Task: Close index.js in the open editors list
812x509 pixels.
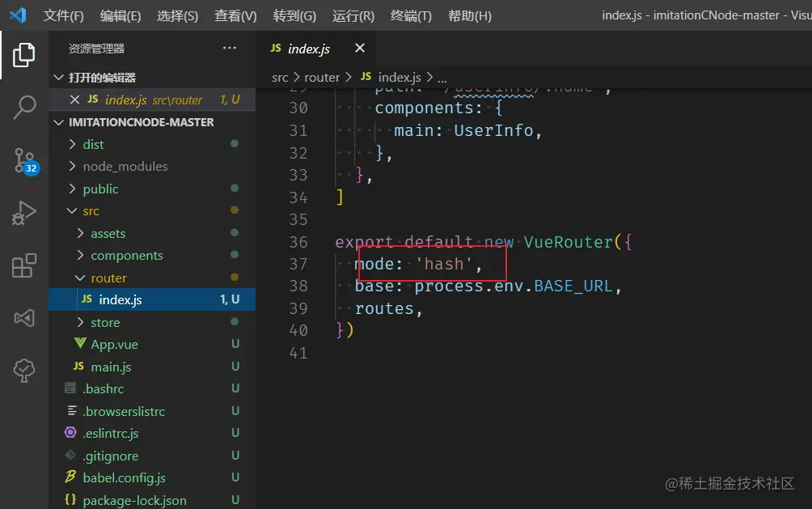Action: [74, 100]
